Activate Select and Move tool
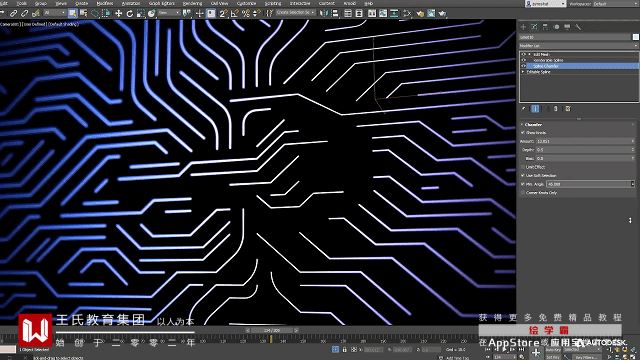640x360 pixels. (x=118, y=13)
